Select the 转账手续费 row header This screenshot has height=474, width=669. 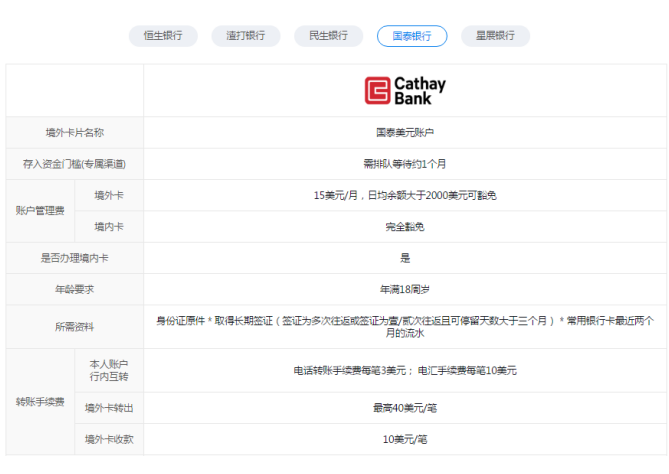(x=40, y=402)
